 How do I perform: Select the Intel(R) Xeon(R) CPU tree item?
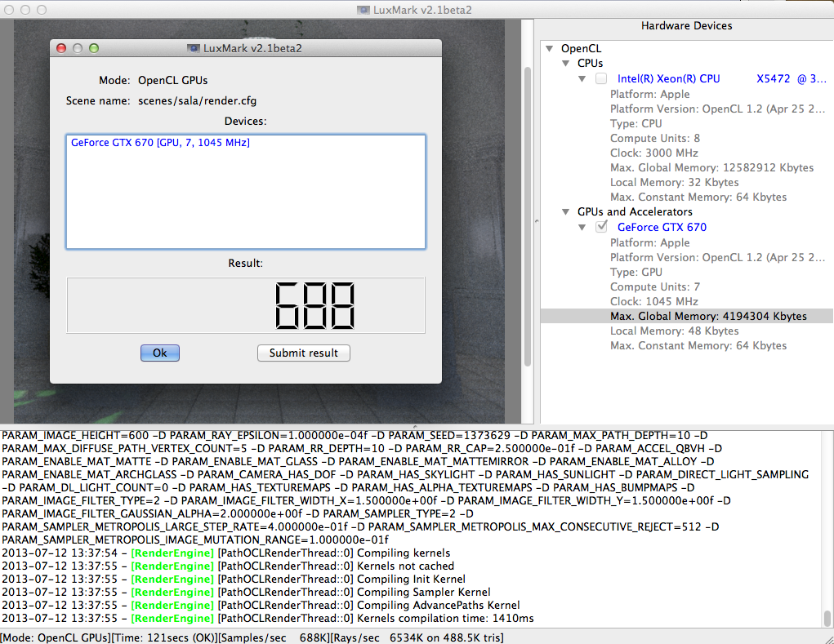point(722,78)
